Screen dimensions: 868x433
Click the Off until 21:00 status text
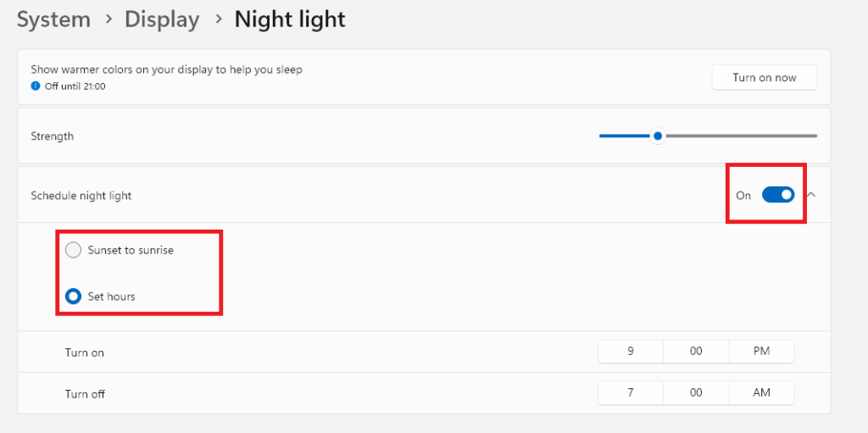coord(75,86)
